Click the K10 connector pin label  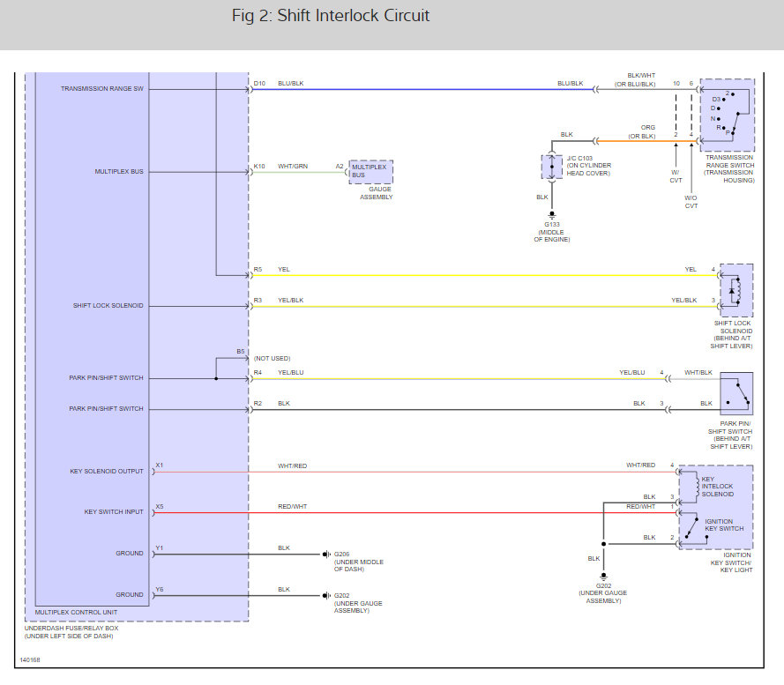pyautogui.click(x=259, y=166)
